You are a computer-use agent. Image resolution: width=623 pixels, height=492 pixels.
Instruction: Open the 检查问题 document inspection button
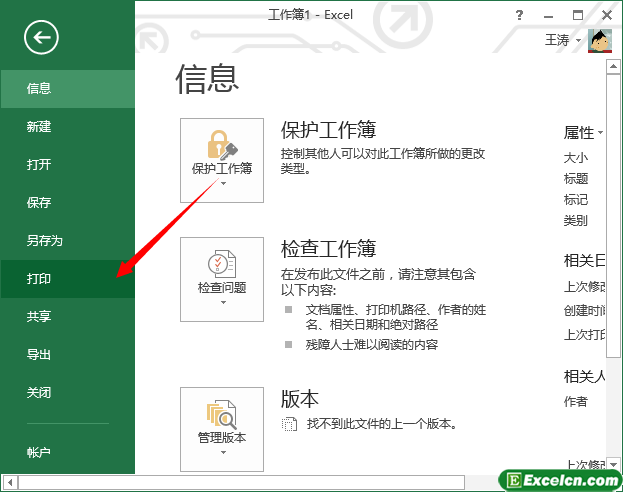click(222, 279)
